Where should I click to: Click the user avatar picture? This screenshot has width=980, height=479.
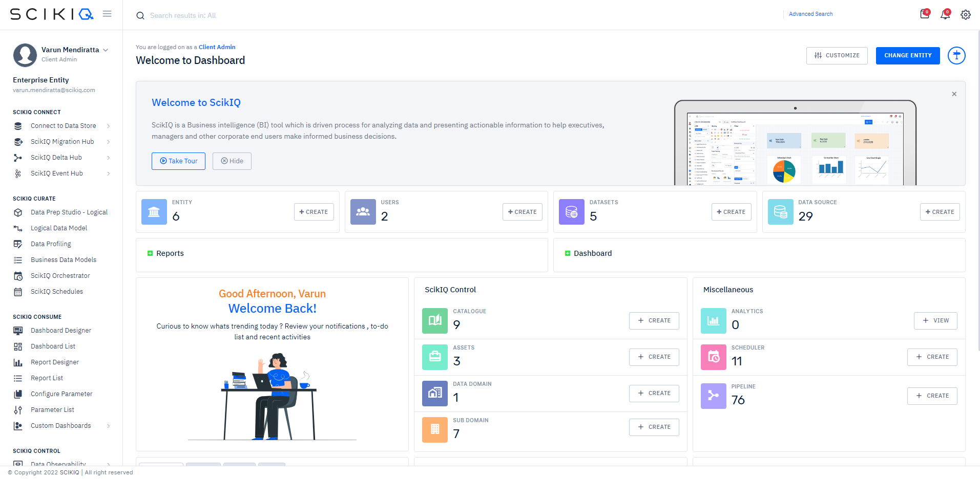click(25, 55)
